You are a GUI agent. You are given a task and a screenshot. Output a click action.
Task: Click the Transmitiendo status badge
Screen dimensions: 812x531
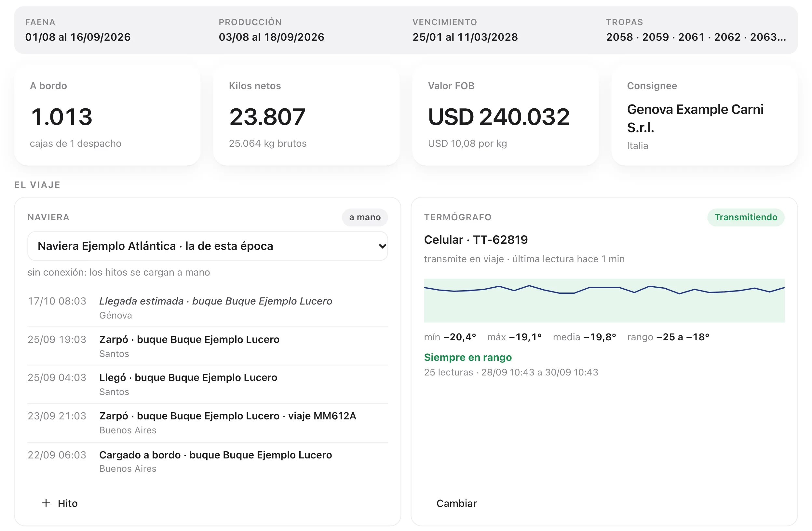click(x=746, y=217)
